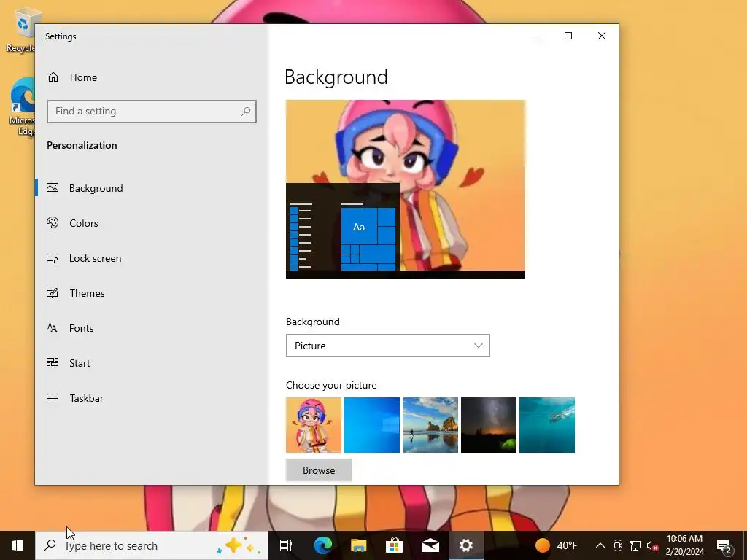Image resolution: width=747 pixels, height=560 pixels.
Task: Open Mail app from taskbar
Action: 430,545
